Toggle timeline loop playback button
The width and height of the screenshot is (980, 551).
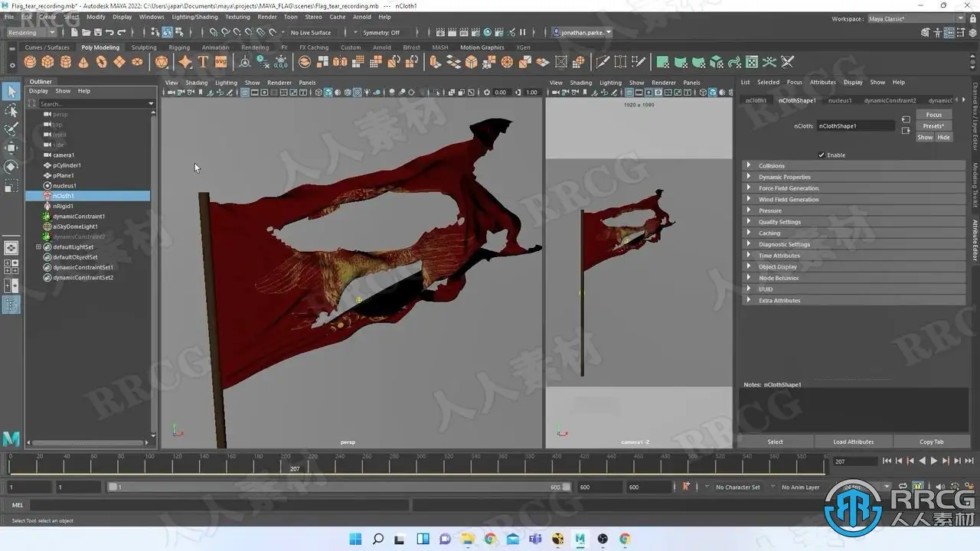point(904,487)
